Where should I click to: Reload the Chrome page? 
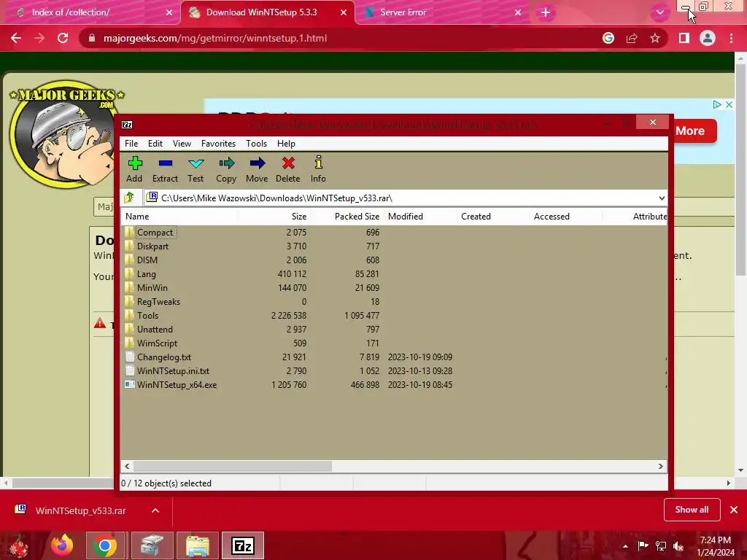coord(63,38)
